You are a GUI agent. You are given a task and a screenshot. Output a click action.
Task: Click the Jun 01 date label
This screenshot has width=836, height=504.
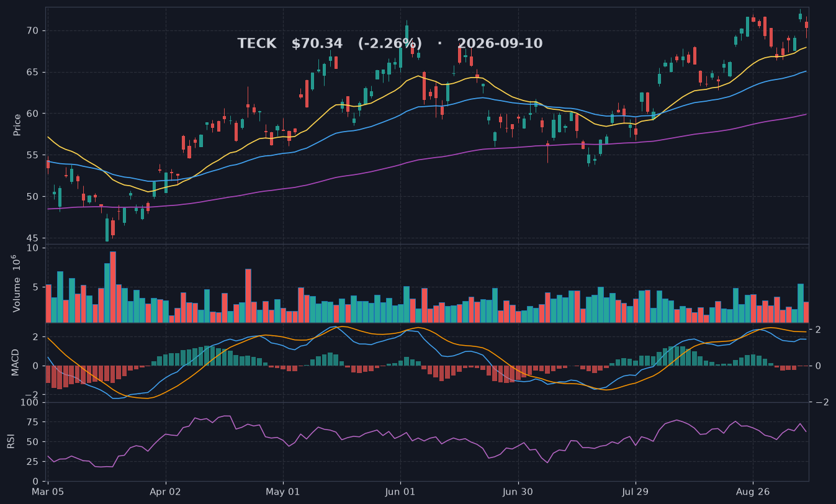[x=400, y=491]
